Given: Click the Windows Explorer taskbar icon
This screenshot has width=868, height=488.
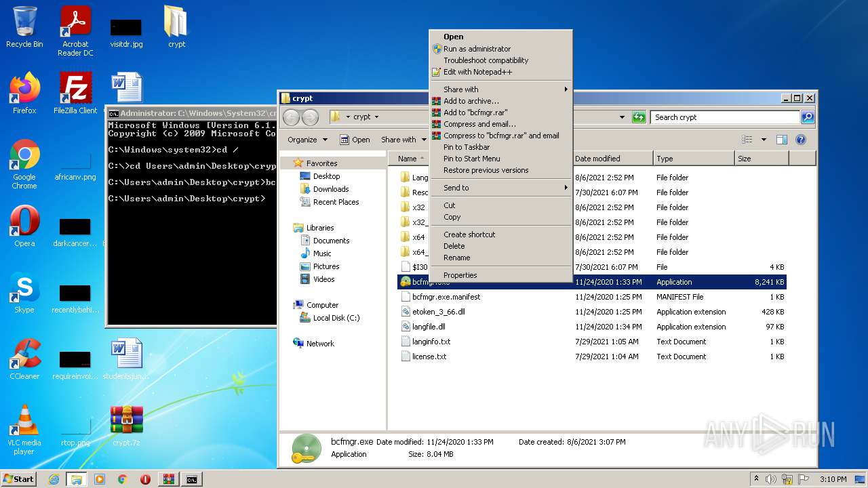Looking at the screenshot, I should coord(76,479).
